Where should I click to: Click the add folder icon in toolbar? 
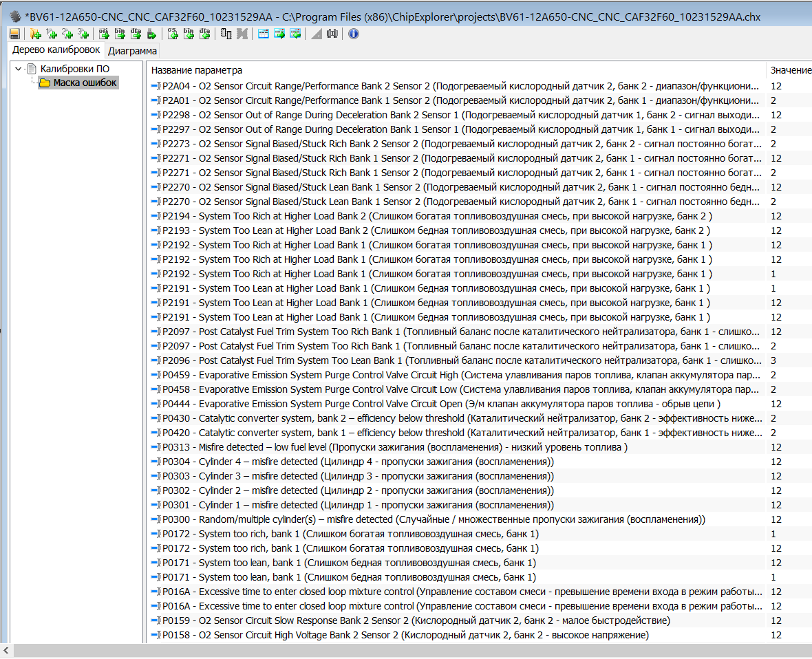tap(35, 34)
